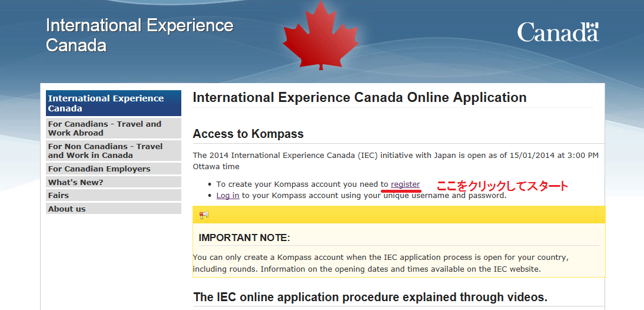Click the Canada wordmark logo
644x310 pixels.
coord(557,32)
